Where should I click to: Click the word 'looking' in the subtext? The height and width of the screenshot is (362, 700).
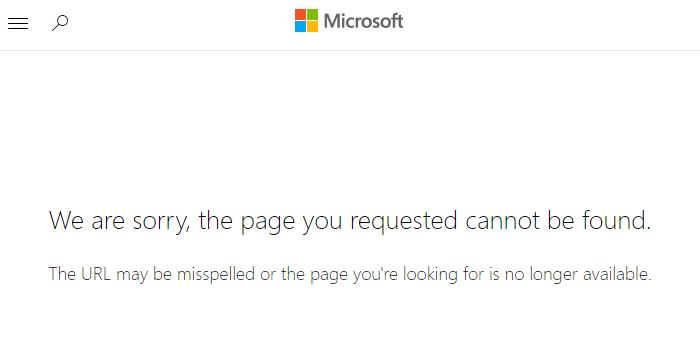pyautogui.click(x=430, y=274)
